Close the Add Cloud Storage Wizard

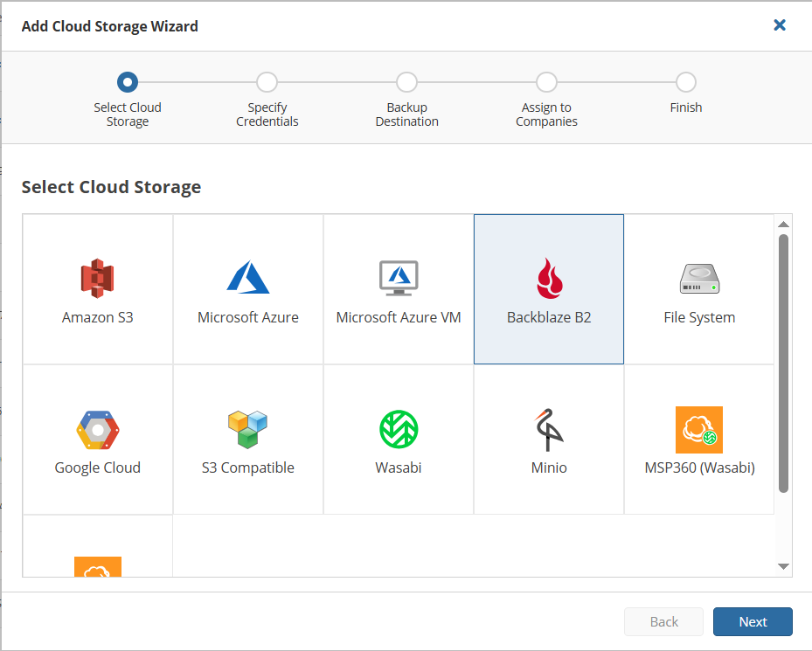point(780,24)
